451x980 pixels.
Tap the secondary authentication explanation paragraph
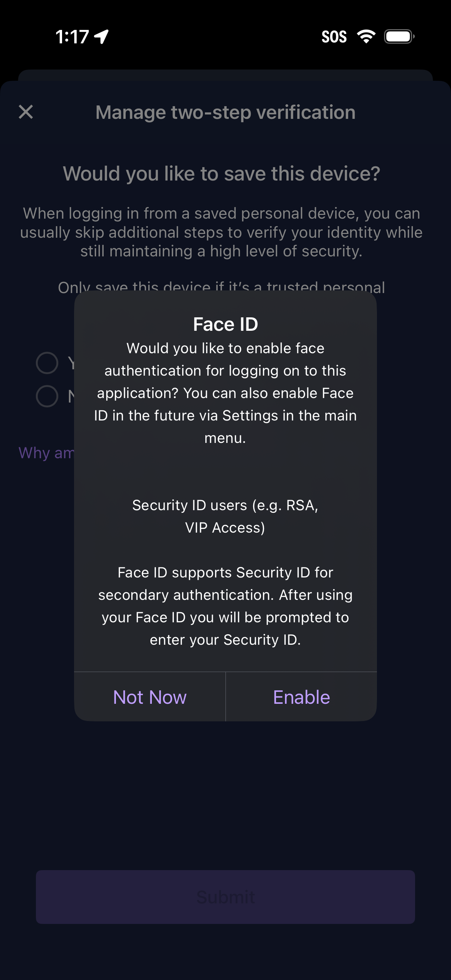pos(225,606)
